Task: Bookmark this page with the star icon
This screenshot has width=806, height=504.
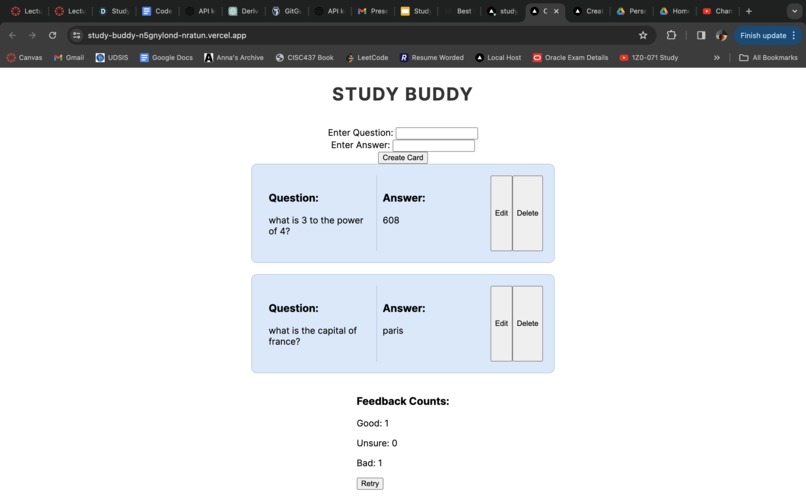Action: click(x=643, y=35)
